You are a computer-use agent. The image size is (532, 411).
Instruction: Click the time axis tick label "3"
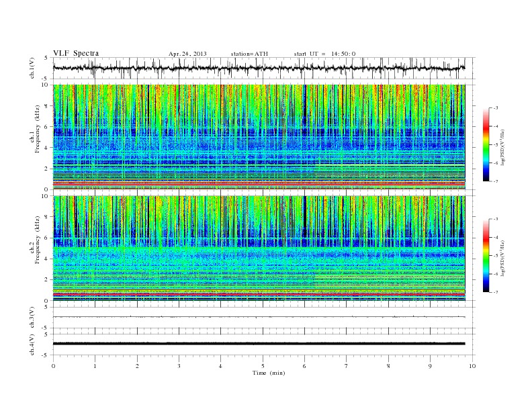pos(179,366)
